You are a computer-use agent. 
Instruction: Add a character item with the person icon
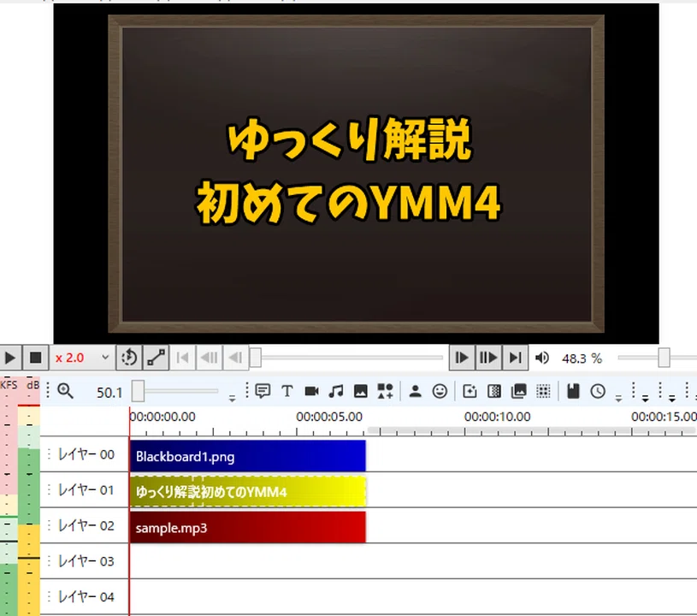(415, 391)
